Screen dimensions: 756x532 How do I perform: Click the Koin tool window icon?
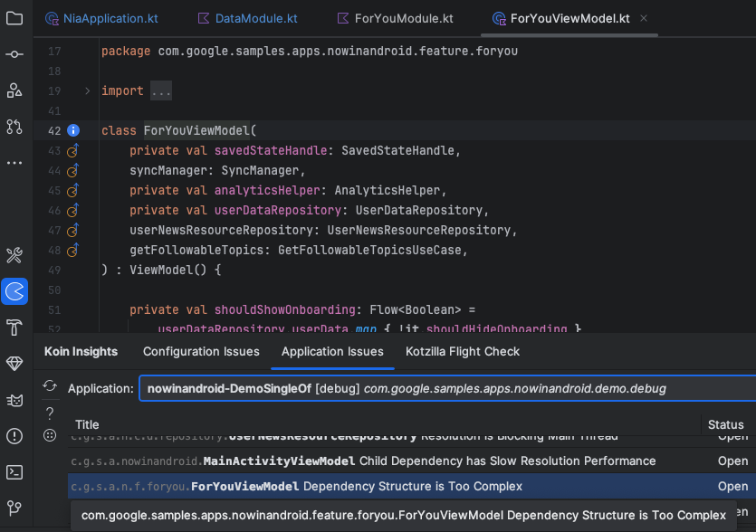click(14, 291)
